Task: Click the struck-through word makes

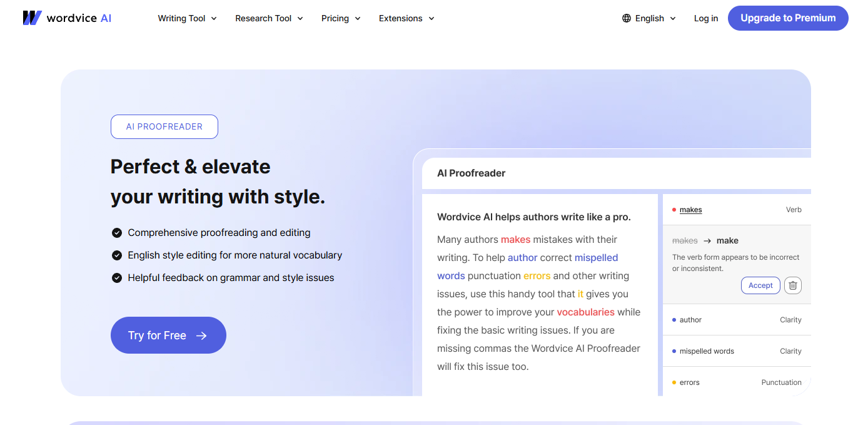Action: pyautogui.click(x=685, y=240)
